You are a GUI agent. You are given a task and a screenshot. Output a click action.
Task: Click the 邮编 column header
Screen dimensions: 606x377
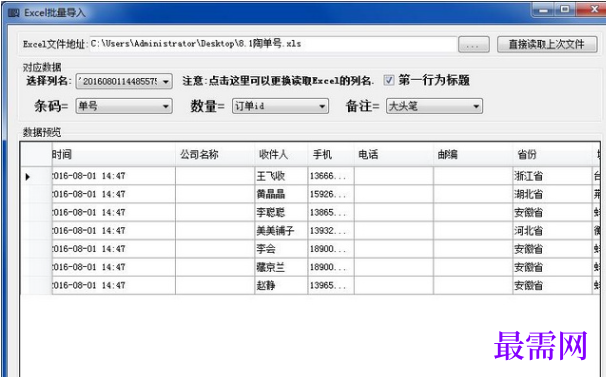click(473, 155)
